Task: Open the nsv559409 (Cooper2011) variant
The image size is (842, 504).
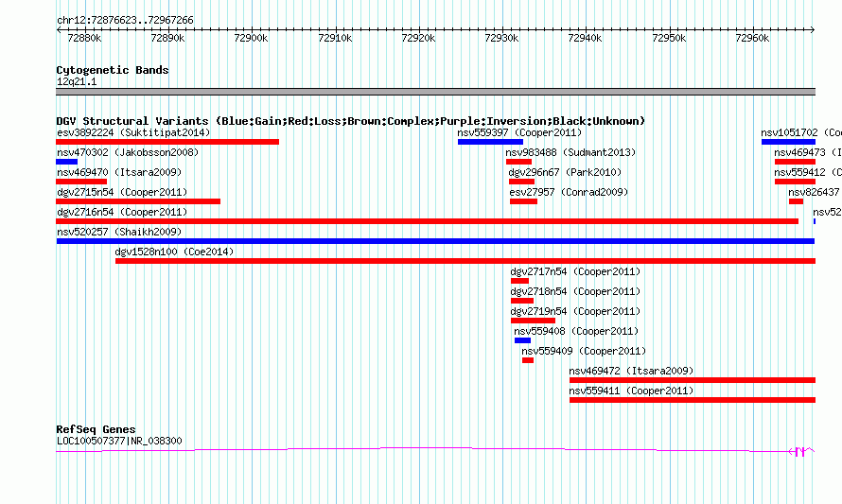Action: tap(584, 351)
